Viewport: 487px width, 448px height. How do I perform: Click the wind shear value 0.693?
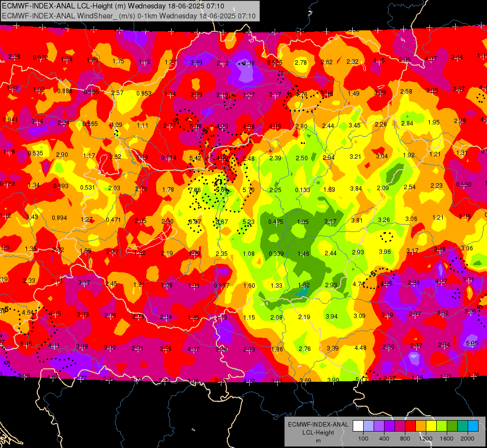pos(61,186)
